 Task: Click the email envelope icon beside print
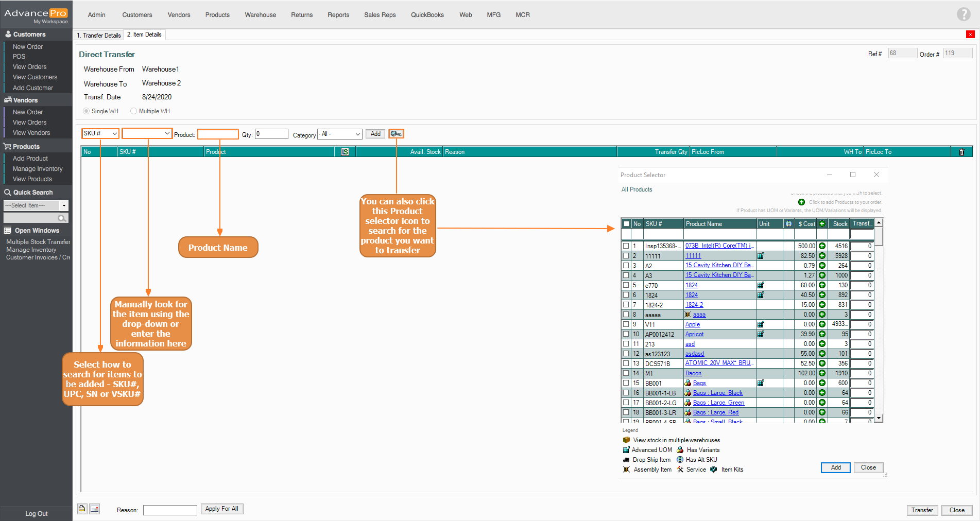[x=95, y=509]
